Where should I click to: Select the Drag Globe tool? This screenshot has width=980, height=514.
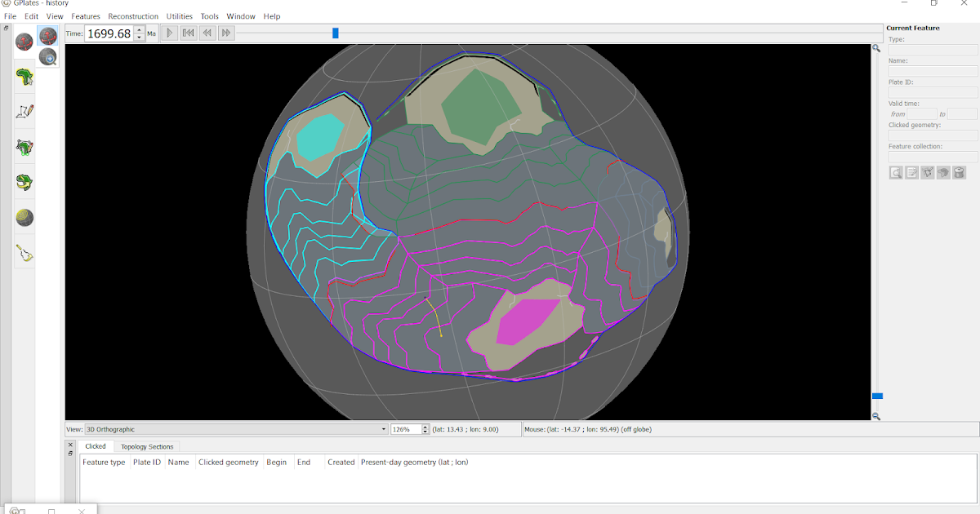(48, 36)
